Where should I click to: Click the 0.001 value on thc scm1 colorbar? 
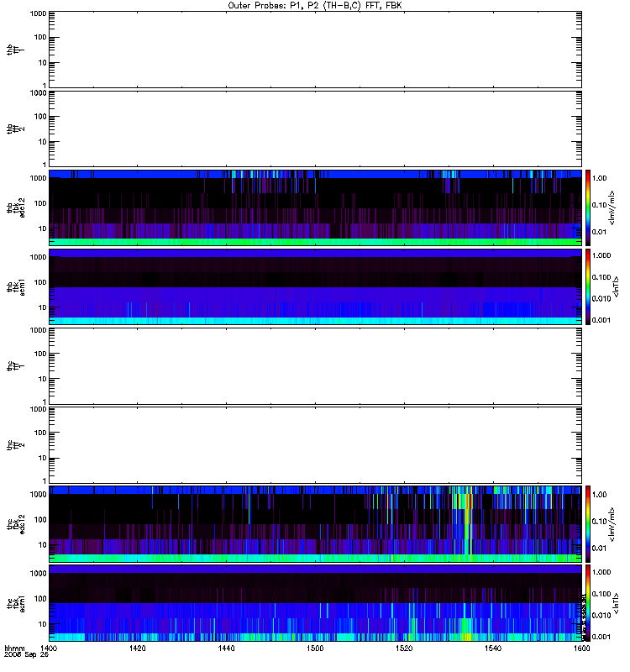pos(601,637)
